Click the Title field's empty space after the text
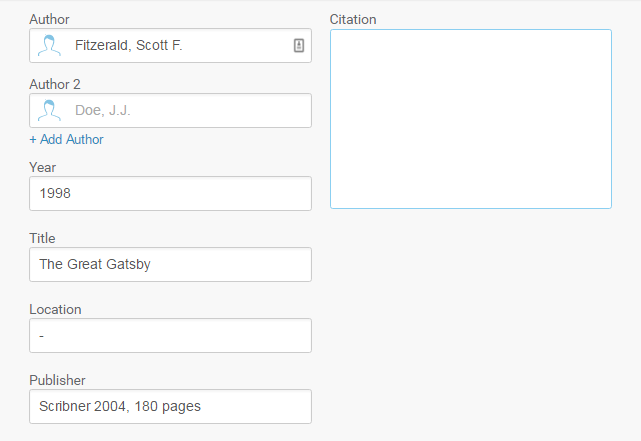 [x=231, y=264]
